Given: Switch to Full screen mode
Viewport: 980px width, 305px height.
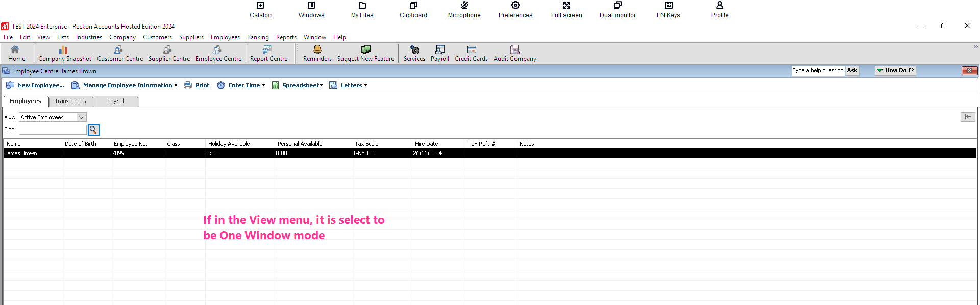Looking at the screenshot, I should point(567,10).
